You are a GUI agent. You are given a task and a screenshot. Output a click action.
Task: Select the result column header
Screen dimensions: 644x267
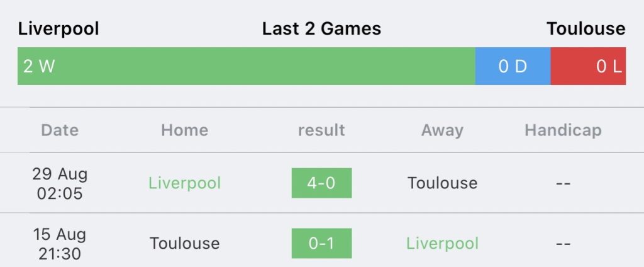tap(321, 130)
